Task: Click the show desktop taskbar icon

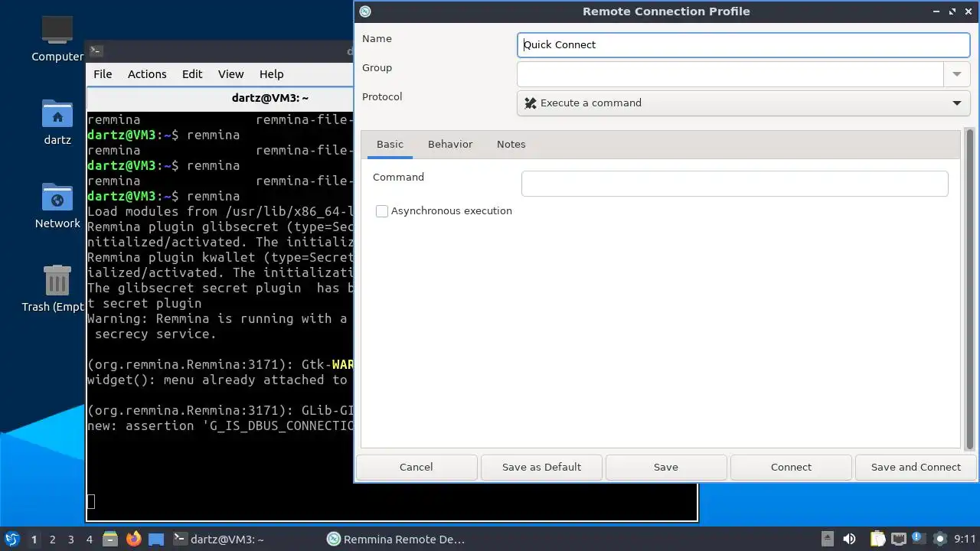Action: tap(156, 540)
